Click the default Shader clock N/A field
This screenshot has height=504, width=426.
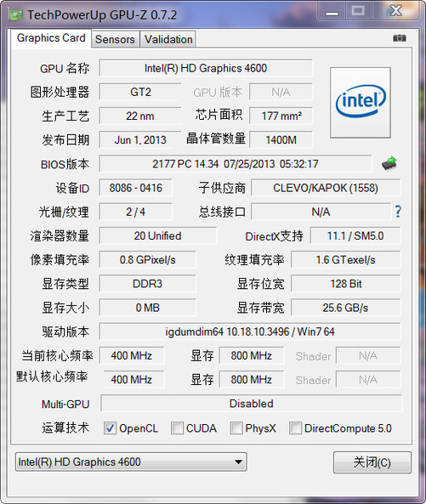tap(368, 379)
